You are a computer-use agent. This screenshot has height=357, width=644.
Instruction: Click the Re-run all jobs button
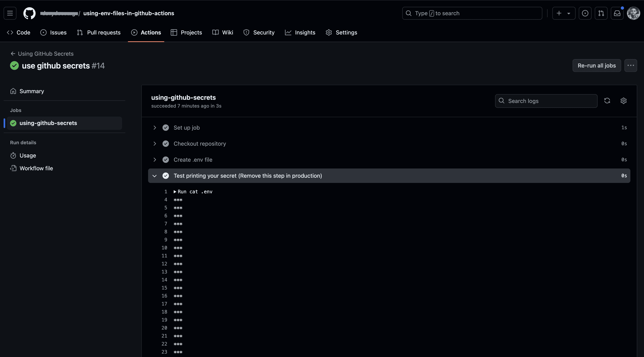coord(597,66)
